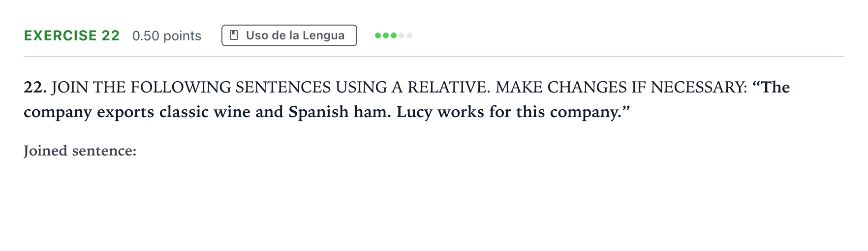Click the Joined sentence: label
The height and width of the screenshot is (251, 868).
80,151
